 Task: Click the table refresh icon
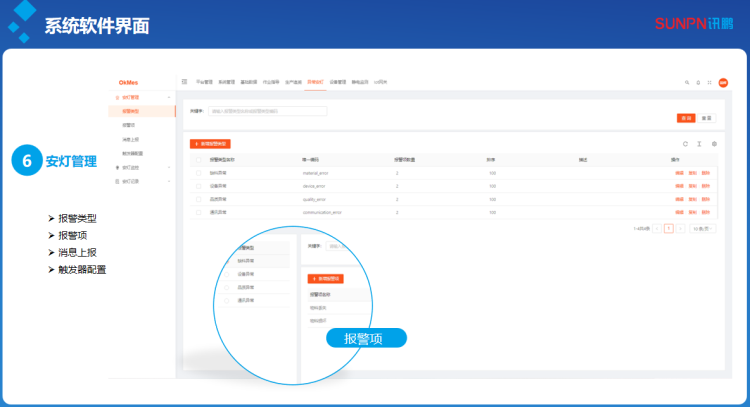coord(685,144)
